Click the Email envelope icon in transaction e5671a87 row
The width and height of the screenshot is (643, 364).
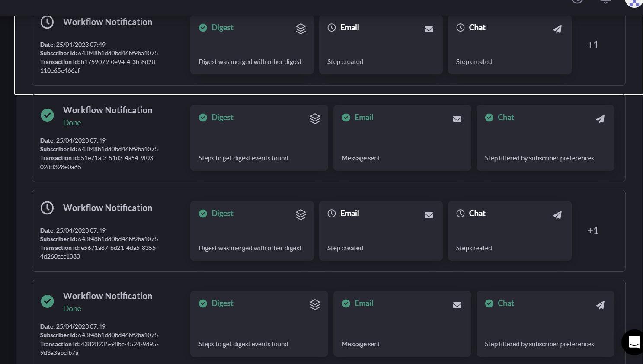[x=429, y=215]
